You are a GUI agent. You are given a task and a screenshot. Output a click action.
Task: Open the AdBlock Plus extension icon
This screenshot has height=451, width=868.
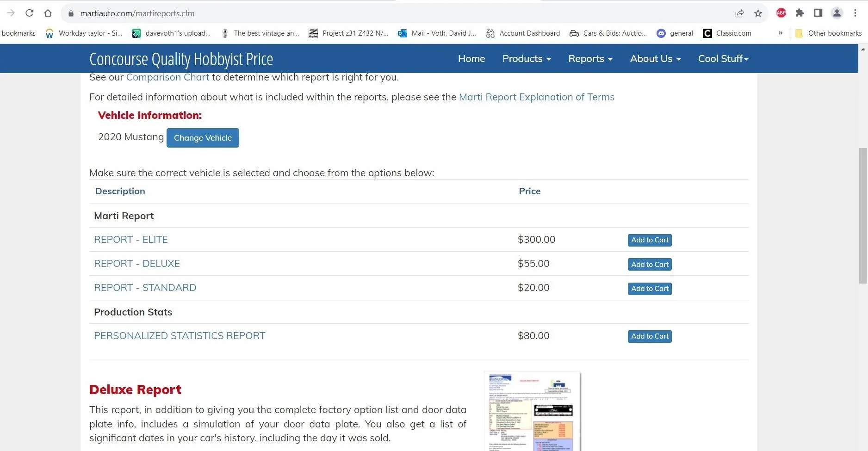click(781, 13)
